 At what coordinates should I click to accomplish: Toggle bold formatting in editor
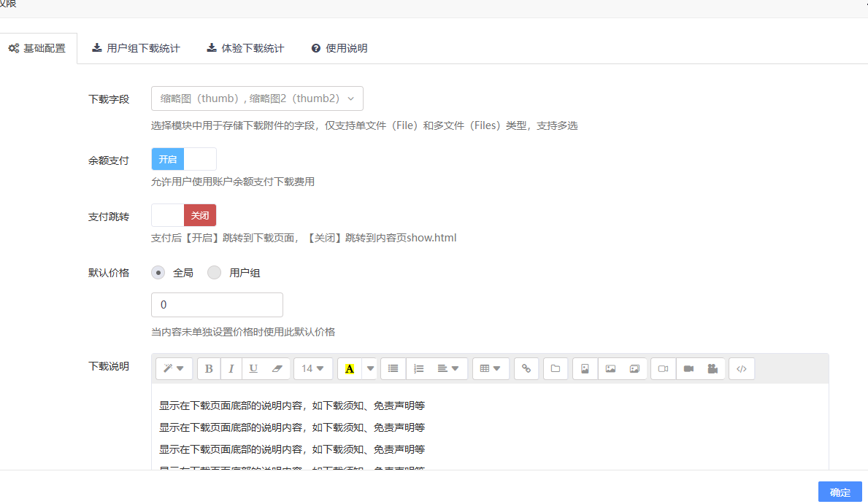(x=209, y=368)
